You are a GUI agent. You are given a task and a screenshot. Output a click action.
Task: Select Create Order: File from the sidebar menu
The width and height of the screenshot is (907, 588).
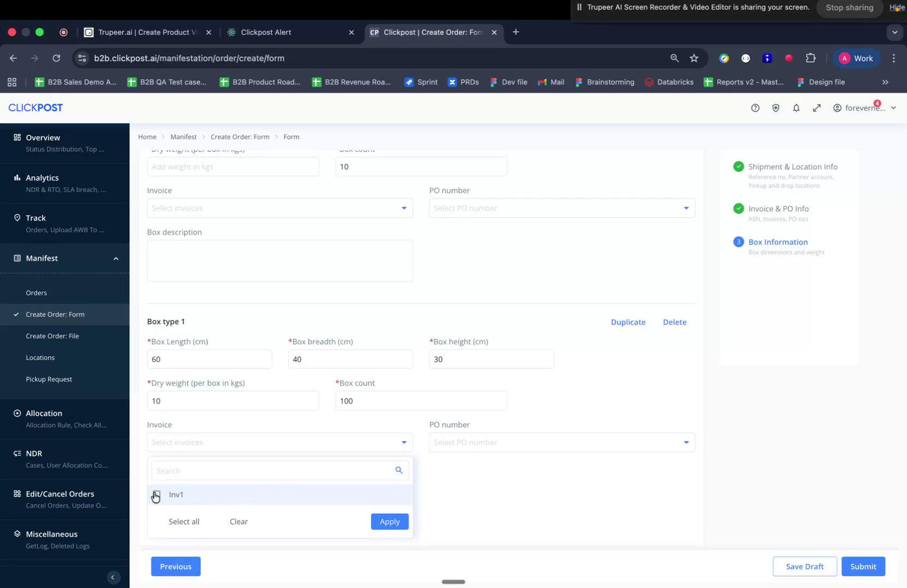pos(52,335)
